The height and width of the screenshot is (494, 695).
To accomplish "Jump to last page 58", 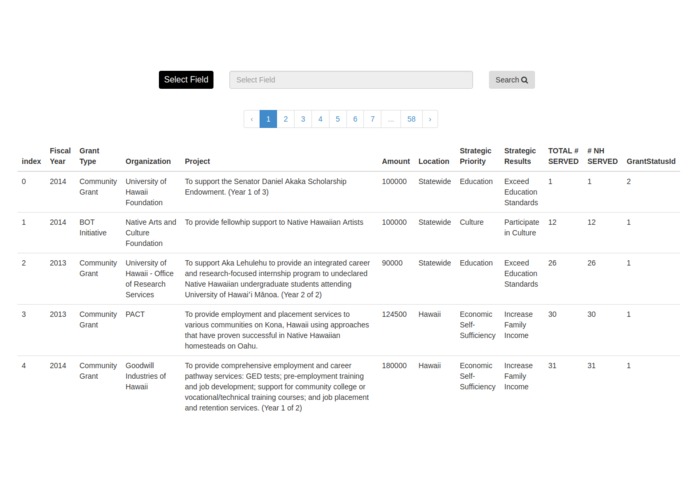I will pos(411,119).
